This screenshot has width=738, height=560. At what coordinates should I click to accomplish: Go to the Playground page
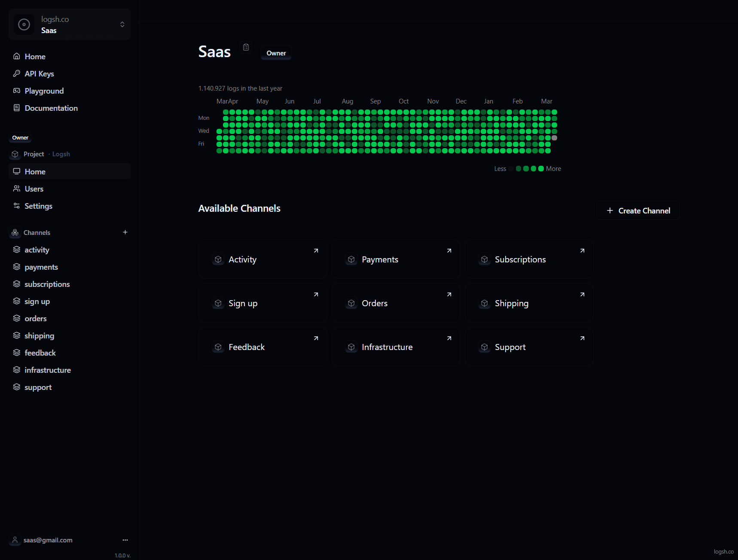[70, 91]
